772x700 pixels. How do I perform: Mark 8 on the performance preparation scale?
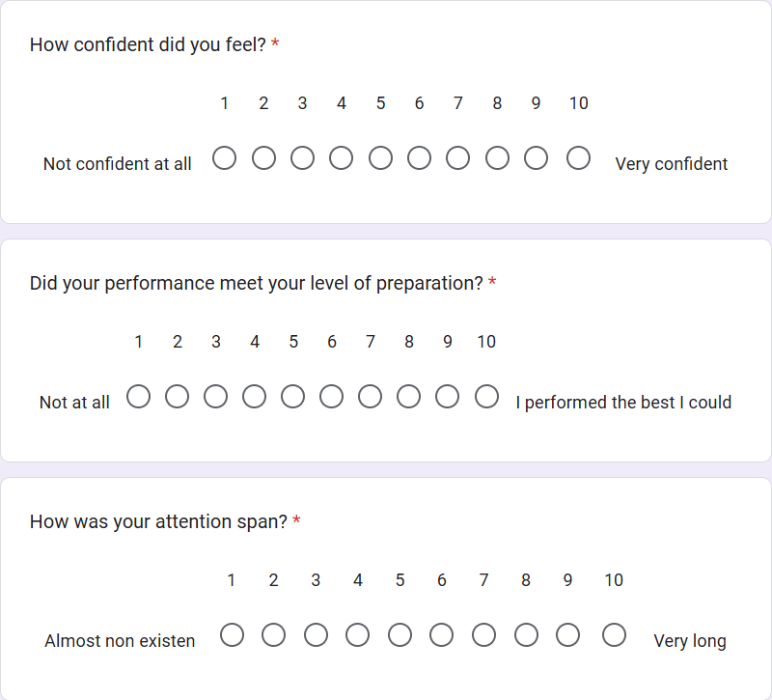(x=409, y=397)
